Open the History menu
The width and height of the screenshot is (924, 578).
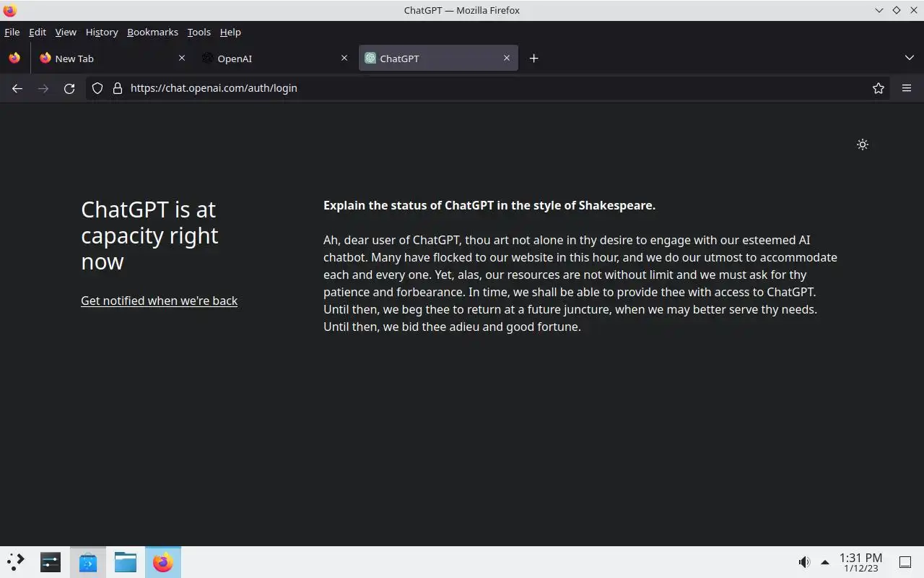tap(102, 32)
